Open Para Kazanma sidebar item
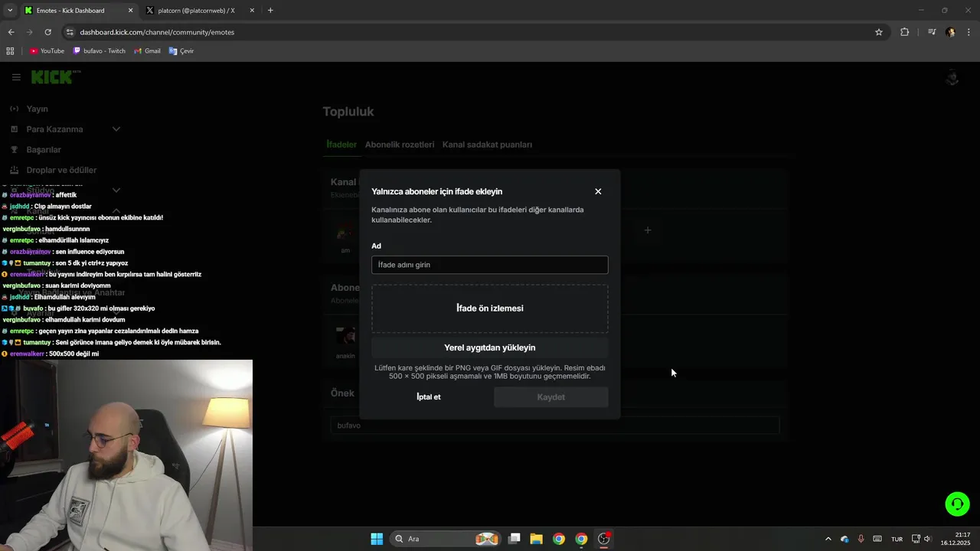The height and width of the screenshot is (551, 980). coord(54,129)
